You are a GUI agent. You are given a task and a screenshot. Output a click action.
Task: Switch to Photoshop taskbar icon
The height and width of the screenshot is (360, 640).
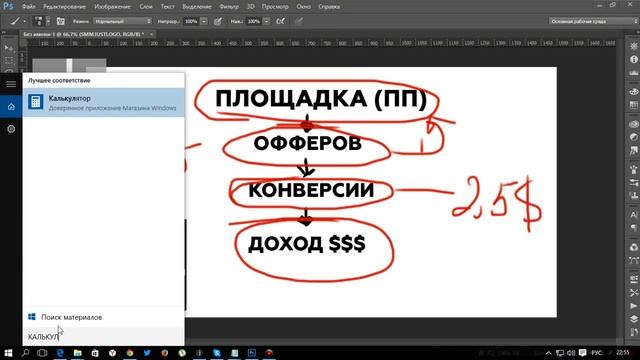pyautogui.click(x=252, y=353)
